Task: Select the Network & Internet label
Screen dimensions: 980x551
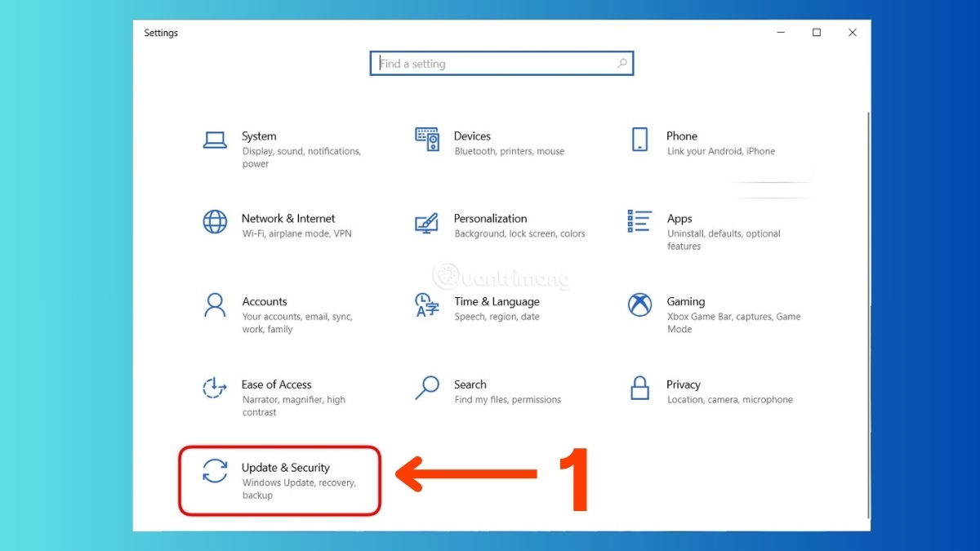Action: (x=288, y=219)
